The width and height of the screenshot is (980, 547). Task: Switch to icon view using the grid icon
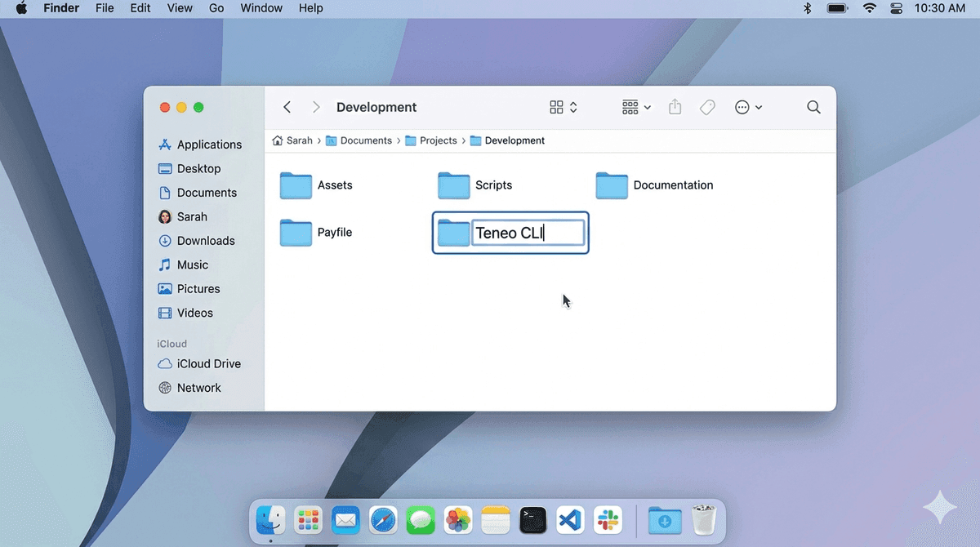click(556, 107)
